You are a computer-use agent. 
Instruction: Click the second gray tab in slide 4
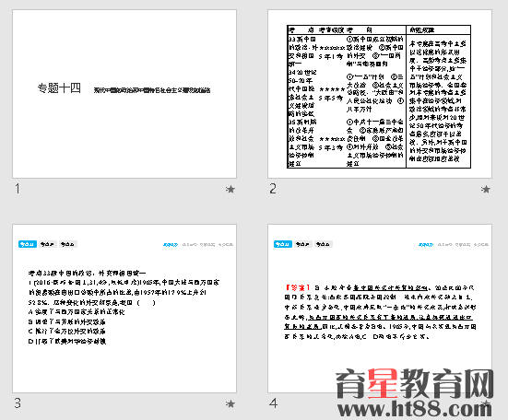point(303,244)
